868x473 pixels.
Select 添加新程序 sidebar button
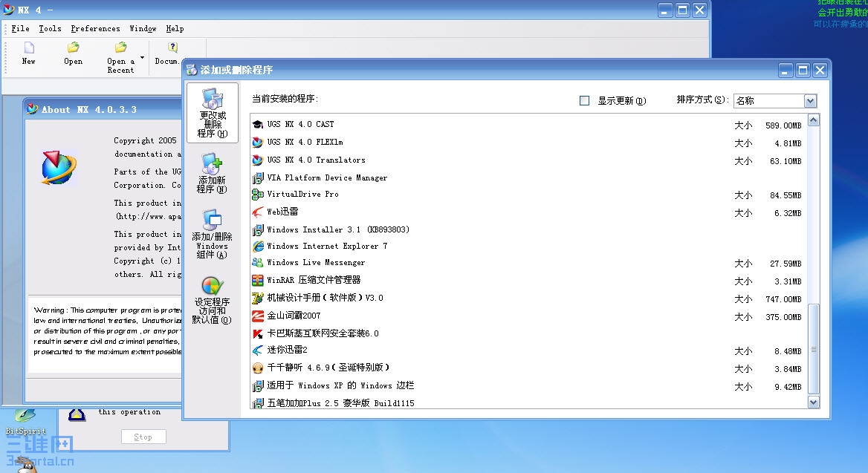tap(212, 173)
